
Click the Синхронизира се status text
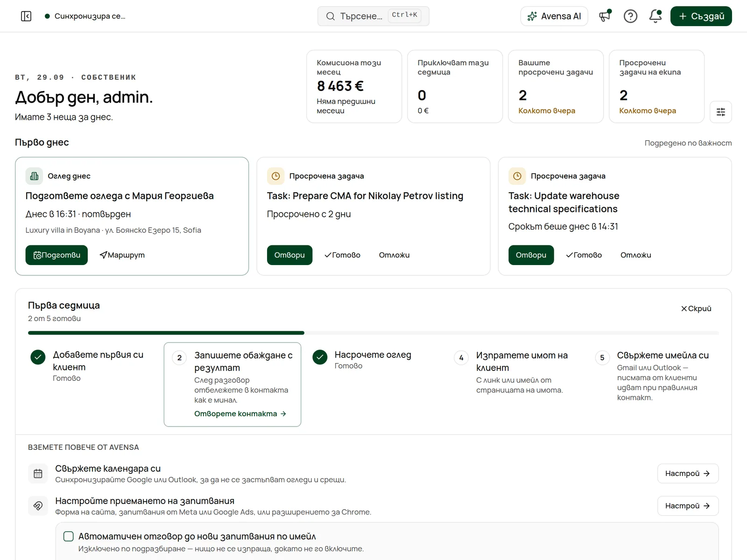click(90, 16)
